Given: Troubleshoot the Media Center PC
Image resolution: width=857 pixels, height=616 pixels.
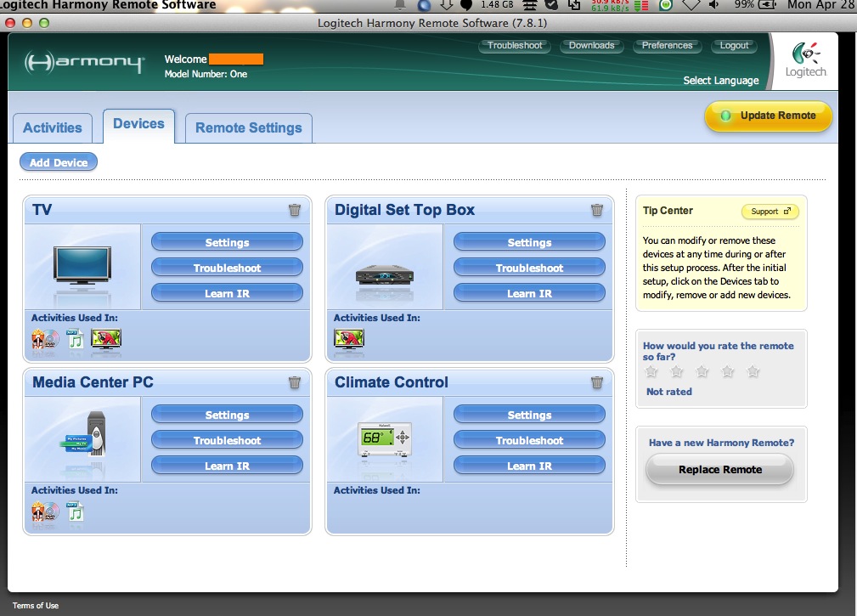Looking at the screenshot, I should [227, 441].
